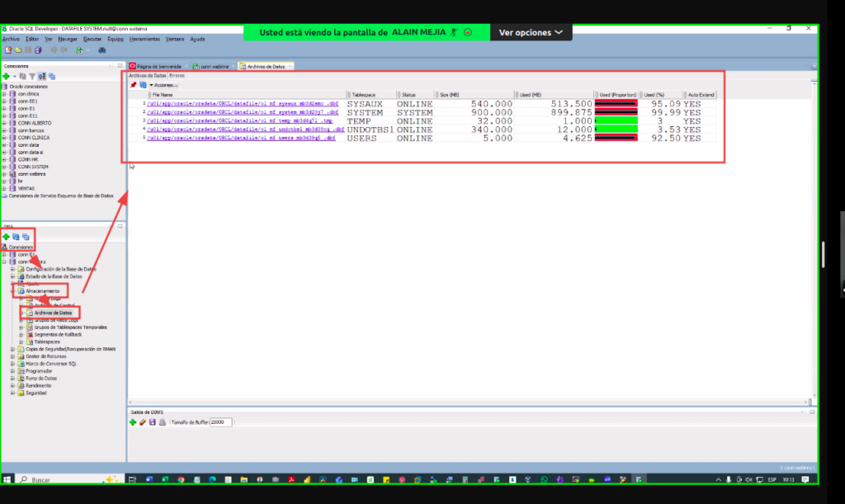Click the print icon in Salida de DBMS
This screenshot has width=845, height=504.
(162, 422)
